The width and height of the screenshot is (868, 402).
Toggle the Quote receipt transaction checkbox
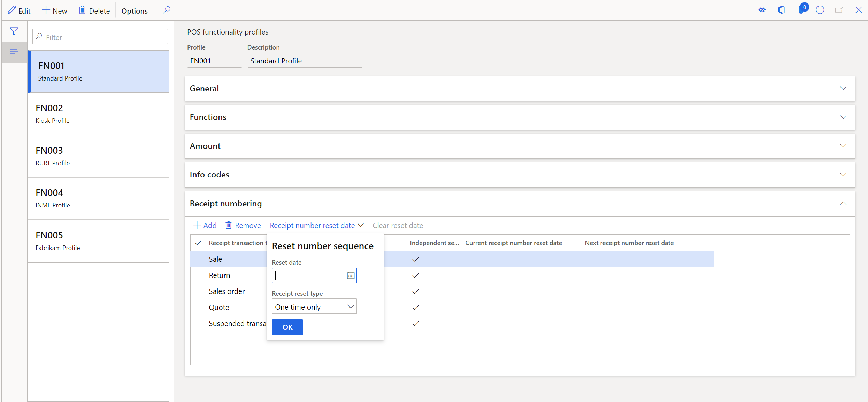coord(199,307)
